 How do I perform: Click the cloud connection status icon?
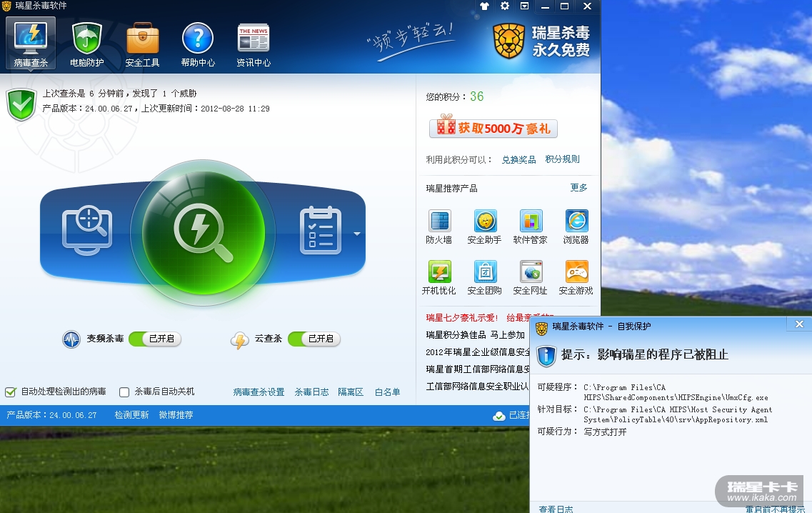(499, 416)
